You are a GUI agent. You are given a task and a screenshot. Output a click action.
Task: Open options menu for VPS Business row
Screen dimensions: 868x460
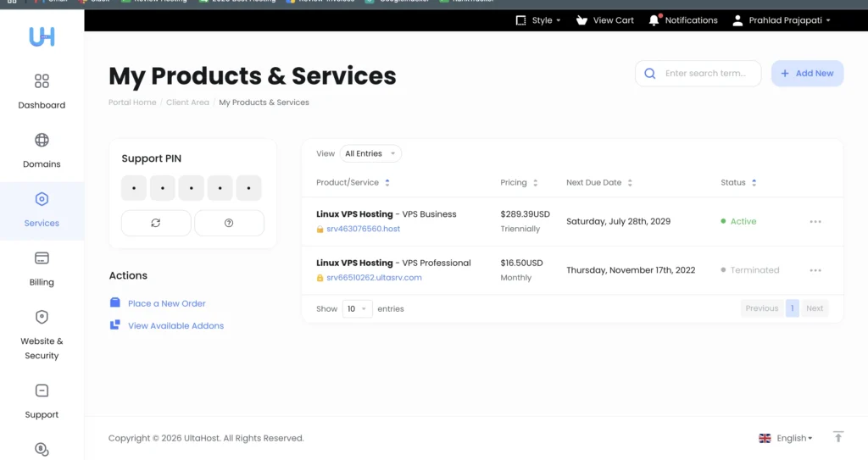click(x=815, y=221)
